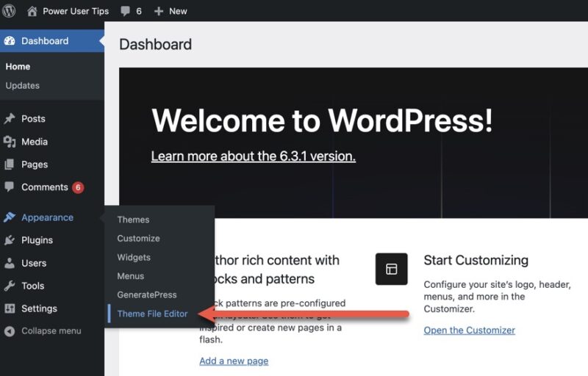Click the Start Customizing heading
The width and height of the screenshot is (588, 376).
pos(476,260)
